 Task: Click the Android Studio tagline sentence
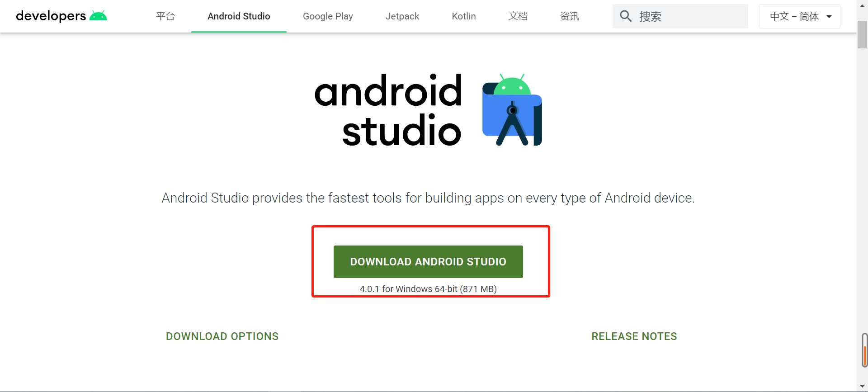428,198
